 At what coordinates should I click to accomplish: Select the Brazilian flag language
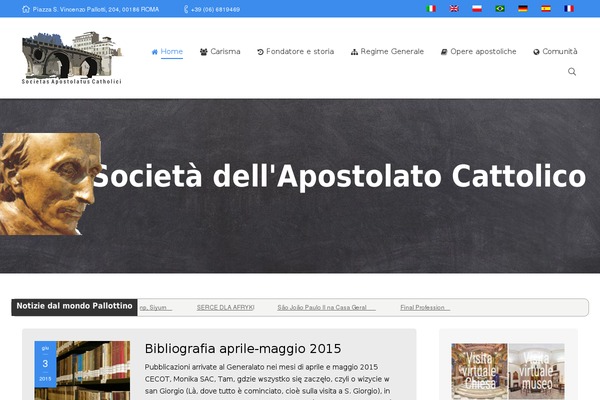click(x=500, y=8)
